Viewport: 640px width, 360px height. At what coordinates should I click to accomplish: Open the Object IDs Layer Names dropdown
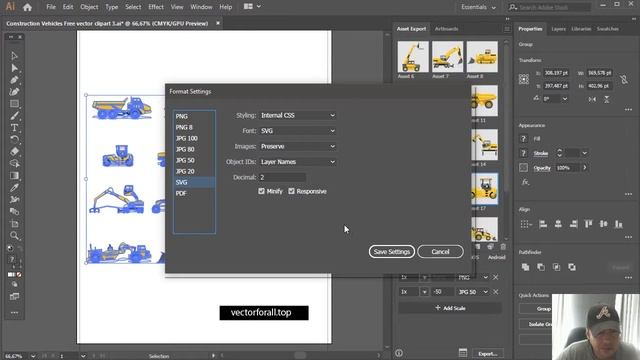298,162
